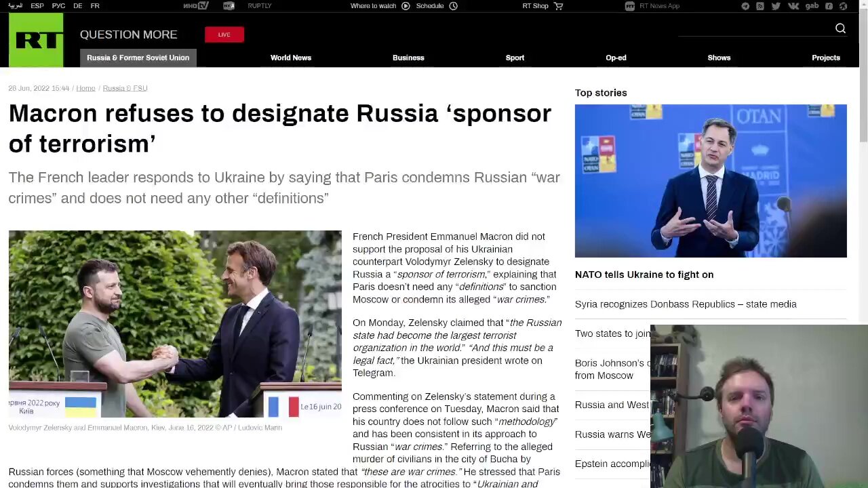
Task: Open the World News menu item
Action: 291,58
